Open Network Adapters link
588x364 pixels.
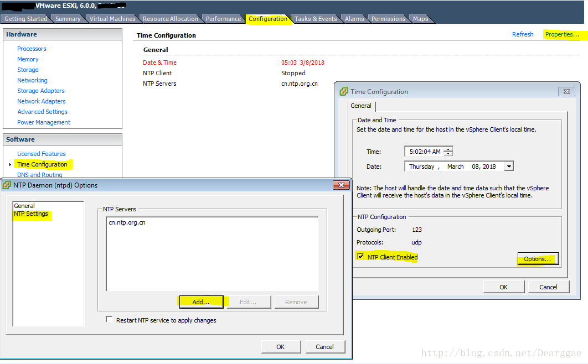[42, 101]
